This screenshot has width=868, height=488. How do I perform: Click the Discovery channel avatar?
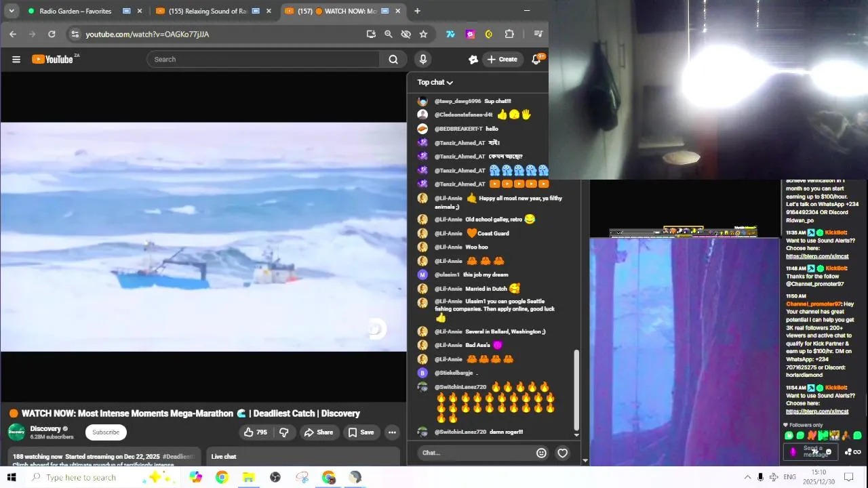pyautogui.click(x=16, y=432)
